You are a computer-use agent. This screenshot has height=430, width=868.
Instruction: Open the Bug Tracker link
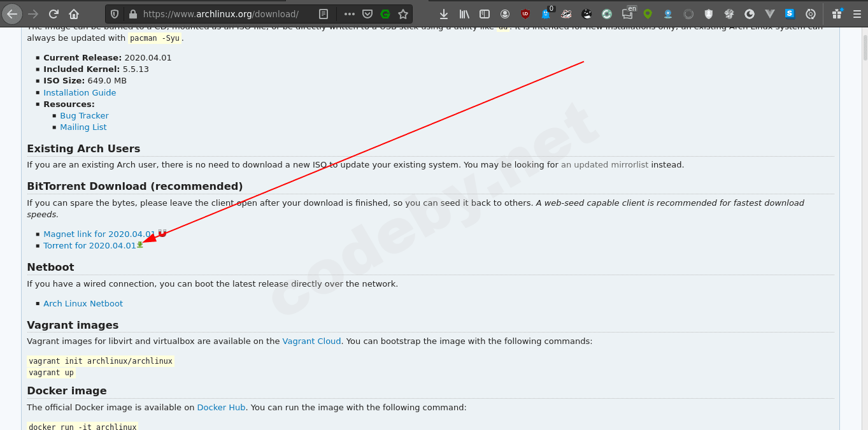(84, 115)
